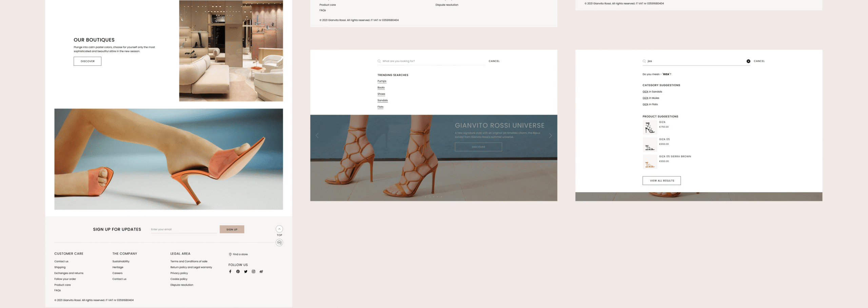868x308 pixels.
Task: Click the magnifier icon in the empty search bar
Action: 379,61
